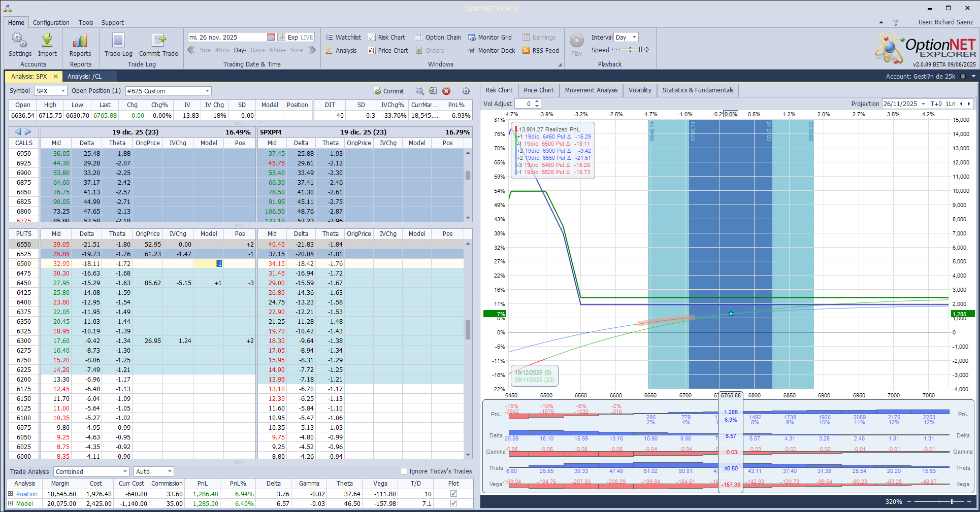Screen dimensions: 980x512
Task: Click the Commit Trade ribbon icon
Action: click(x=158, y=45)
